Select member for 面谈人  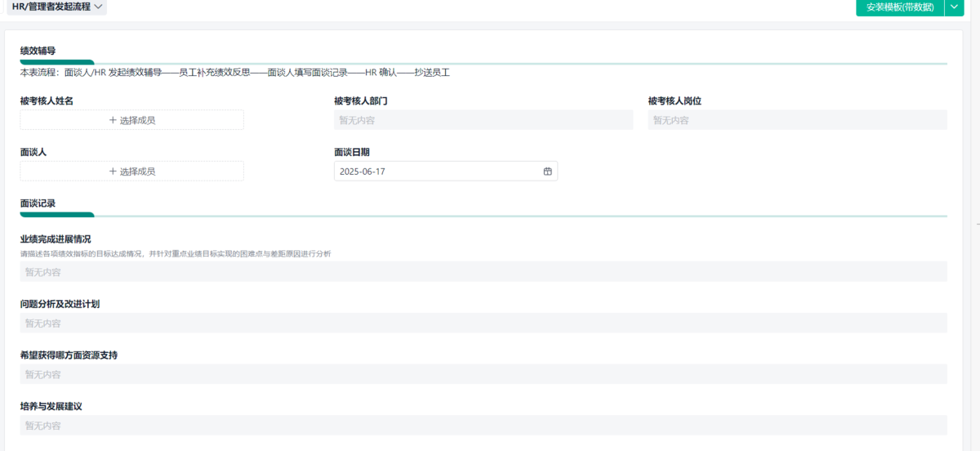(x=131, y=172)
